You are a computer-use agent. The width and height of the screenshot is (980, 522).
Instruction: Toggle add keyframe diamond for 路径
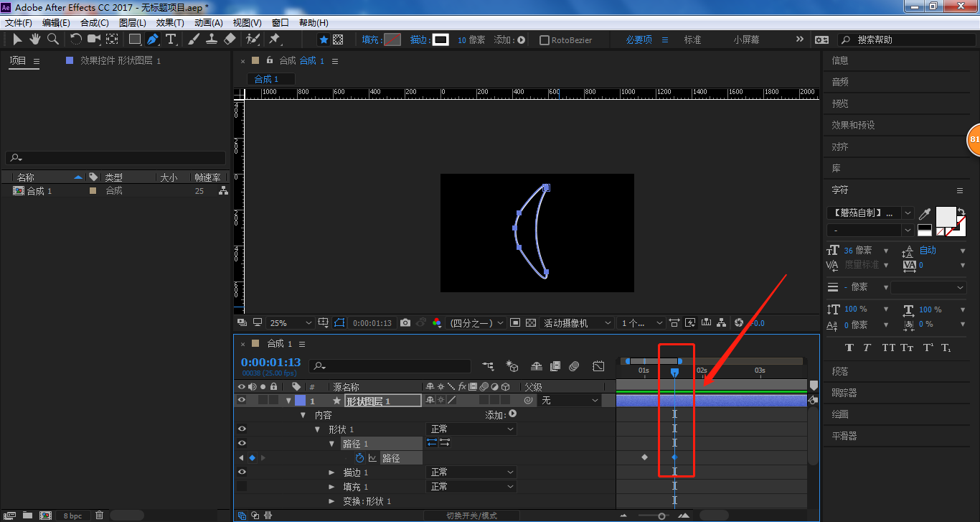pyautogui.click(x=252, y=457)
